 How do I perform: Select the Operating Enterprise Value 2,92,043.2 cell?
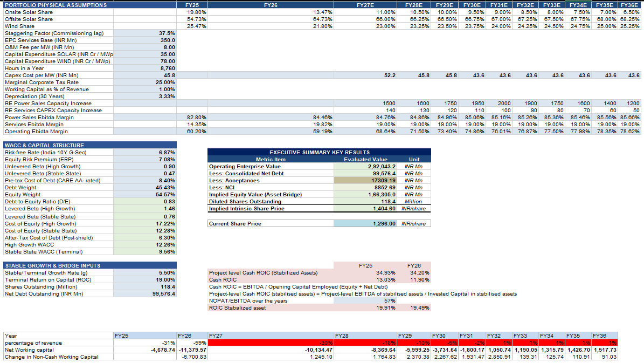[x=365, y=167]
